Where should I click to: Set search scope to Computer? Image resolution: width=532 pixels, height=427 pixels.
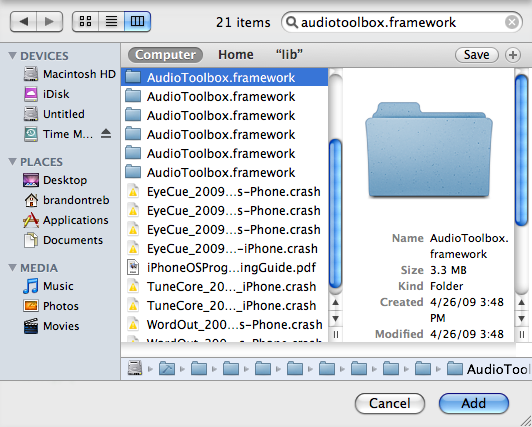166,55
